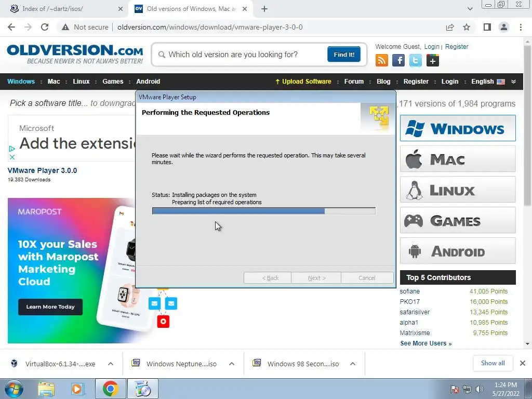Open the Facebook icon link
The image size is (532, 399).
point(398,60)
